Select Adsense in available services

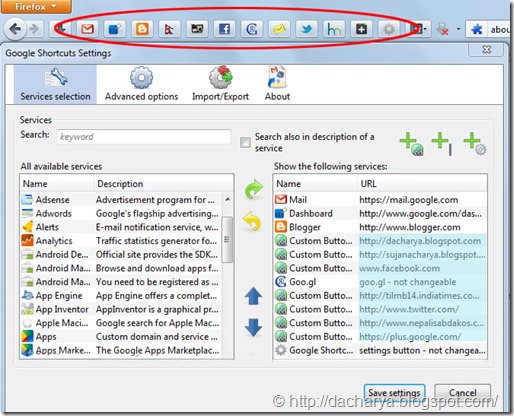pyautogui.click(x=121, y=200)
